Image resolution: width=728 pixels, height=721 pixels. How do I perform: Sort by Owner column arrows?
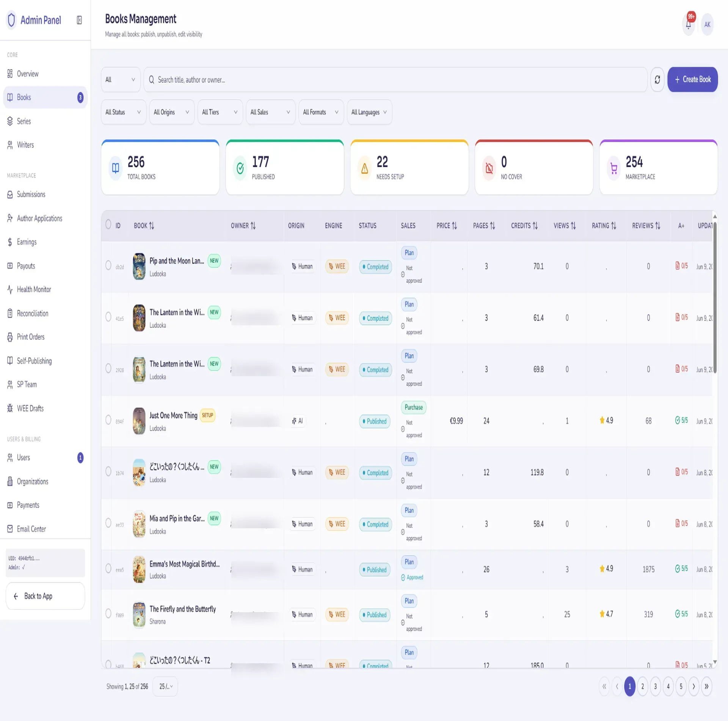pos(253,226)
